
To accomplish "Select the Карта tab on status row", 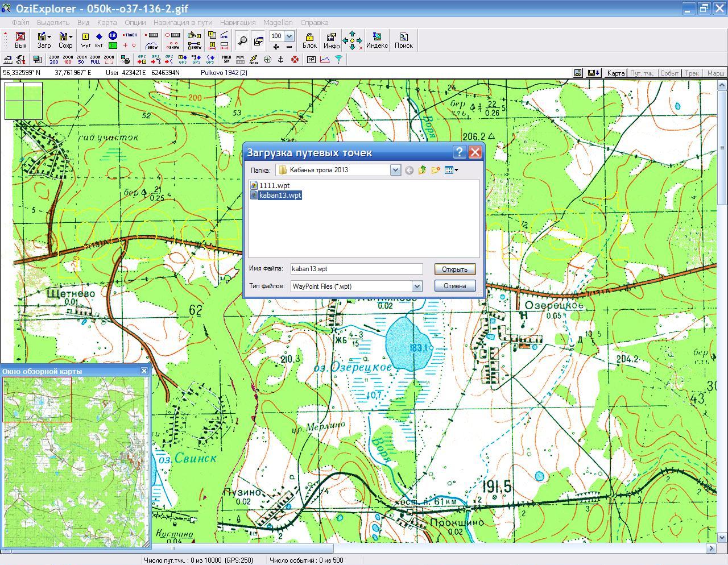I will point(615,73).
